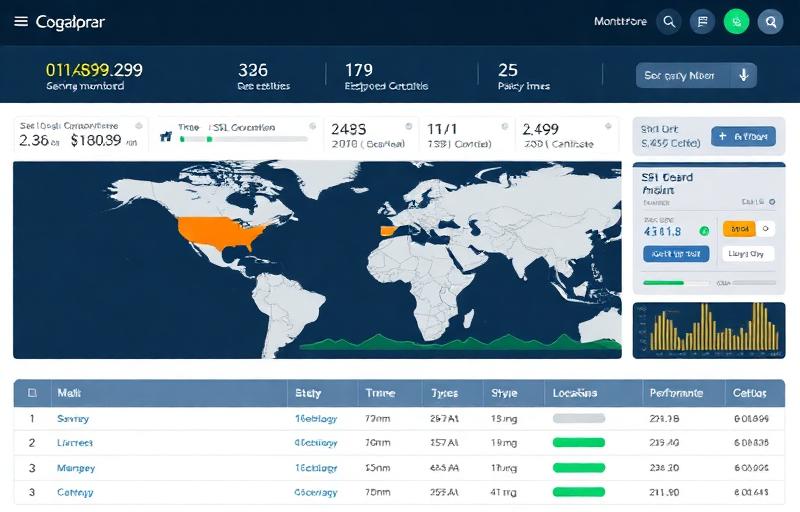Click the green circular header icon
Image resolution: width=800 pixels, height=512 pixels.
(x=736, y=21)
